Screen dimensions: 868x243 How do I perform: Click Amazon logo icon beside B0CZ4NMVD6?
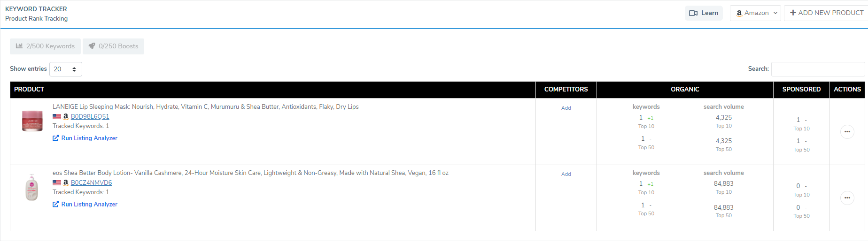click(x=66, y=182)
